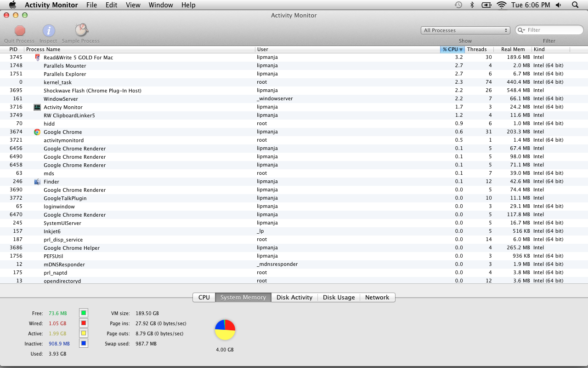
Task: Sort by the Real Mem column header
Action: click(513, 49)
